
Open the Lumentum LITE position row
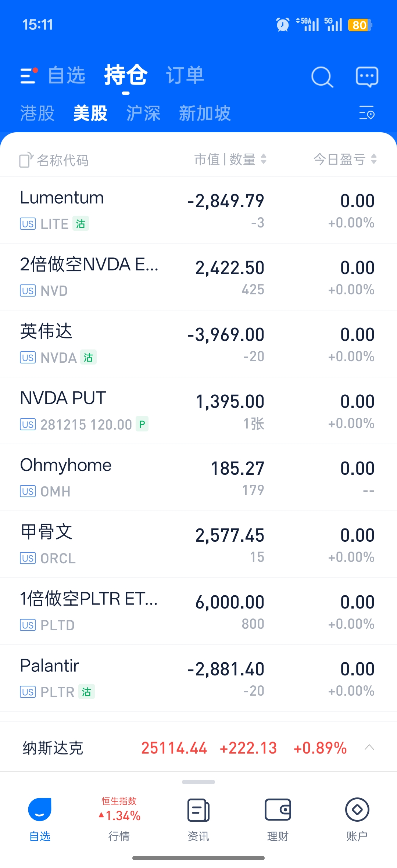[198, 210]
